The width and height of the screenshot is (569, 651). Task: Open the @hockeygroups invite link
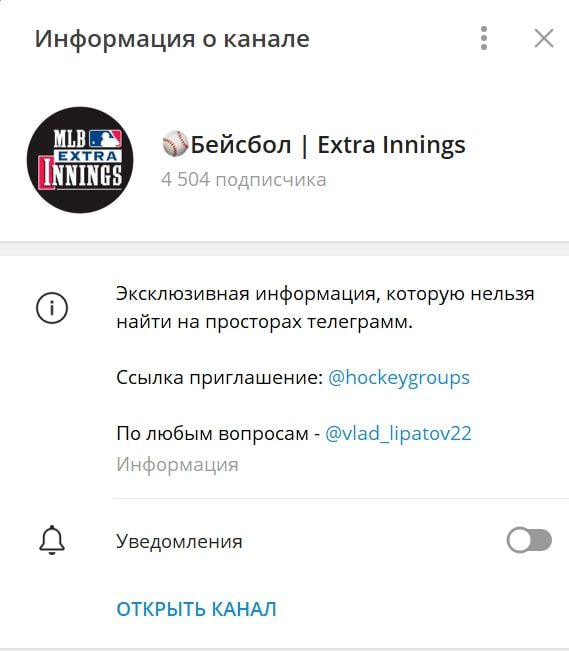[399, 378]
